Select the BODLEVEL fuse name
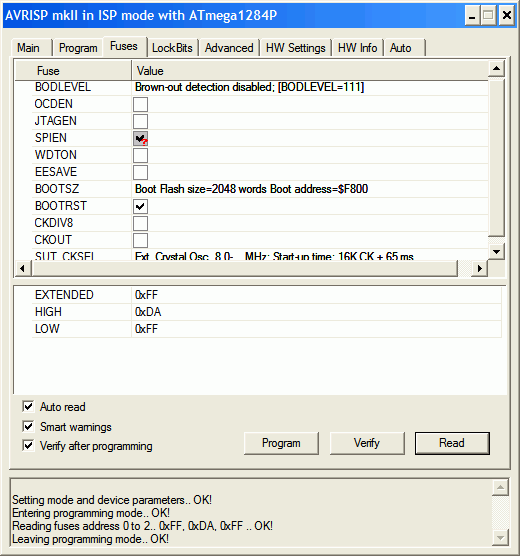This screenshot has width=520, height=556. 63,87
